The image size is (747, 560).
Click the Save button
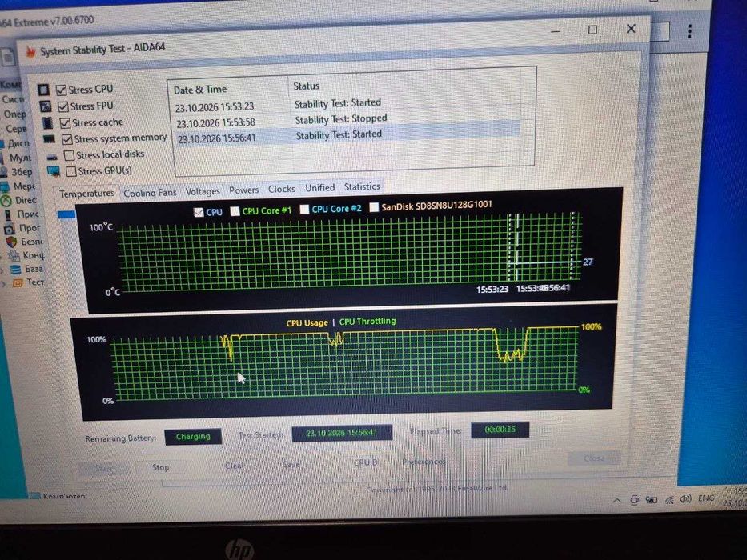(291, 464)
